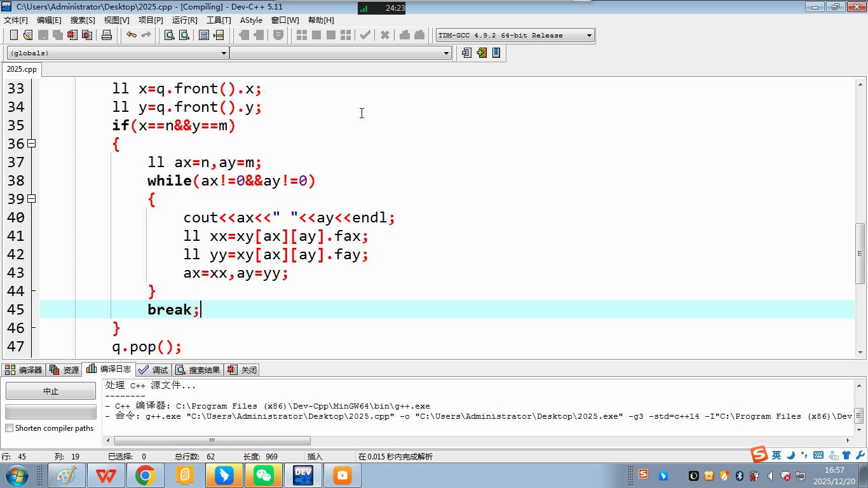Collapse the code fold at line 36
Image resolution: width=868 pixels, height=488 pixels.
pos(31,144)
